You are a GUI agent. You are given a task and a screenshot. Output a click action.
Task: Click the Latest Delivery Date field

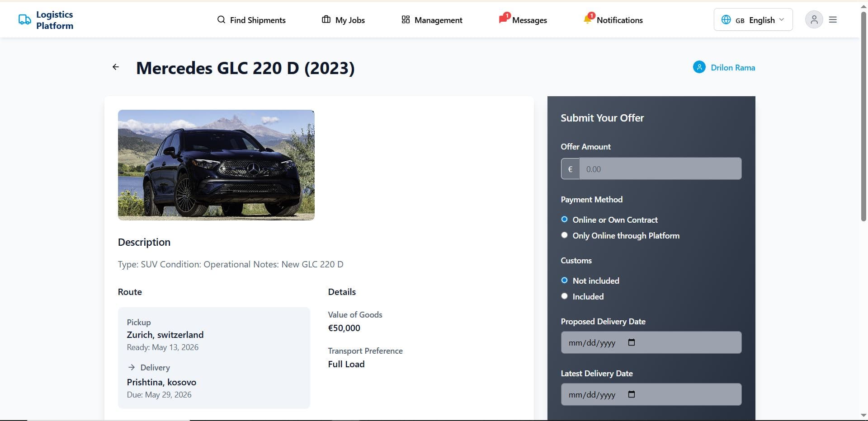pyautogui.click(x=651, y=394)
